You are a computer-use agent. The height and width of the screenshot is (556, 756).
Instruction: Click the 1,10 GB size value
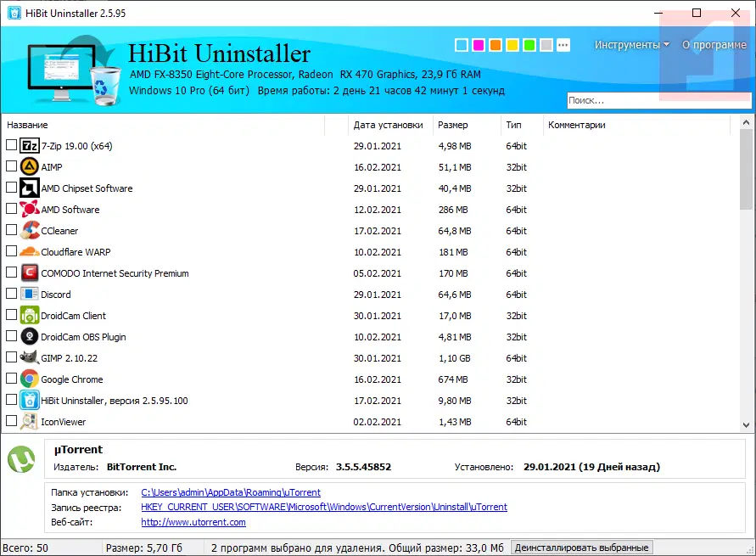pos(454,358)
